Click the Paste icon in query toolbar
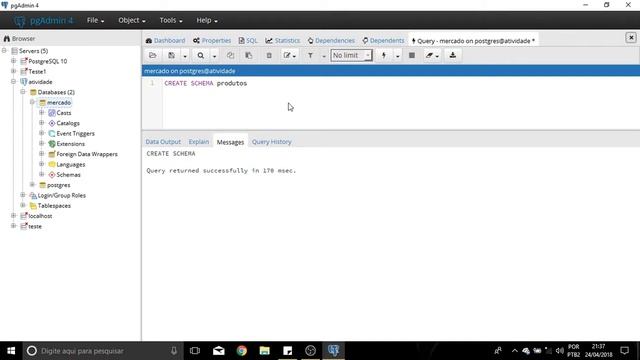Viewport: 640px width, 360px height. point(249,56)
